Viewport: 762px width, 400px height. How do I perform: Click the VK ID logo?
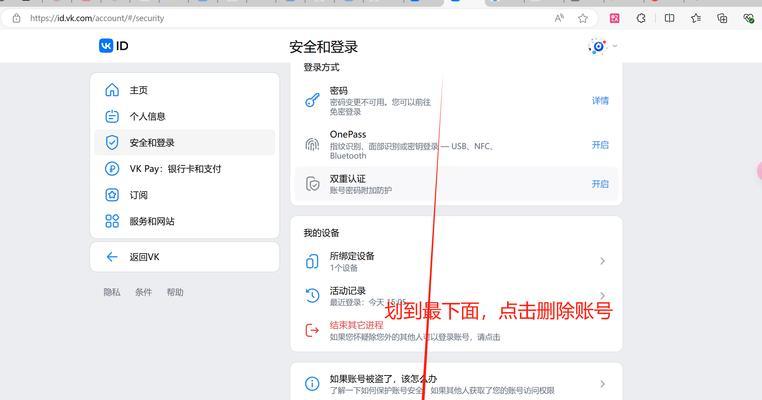tap(113, 46)
